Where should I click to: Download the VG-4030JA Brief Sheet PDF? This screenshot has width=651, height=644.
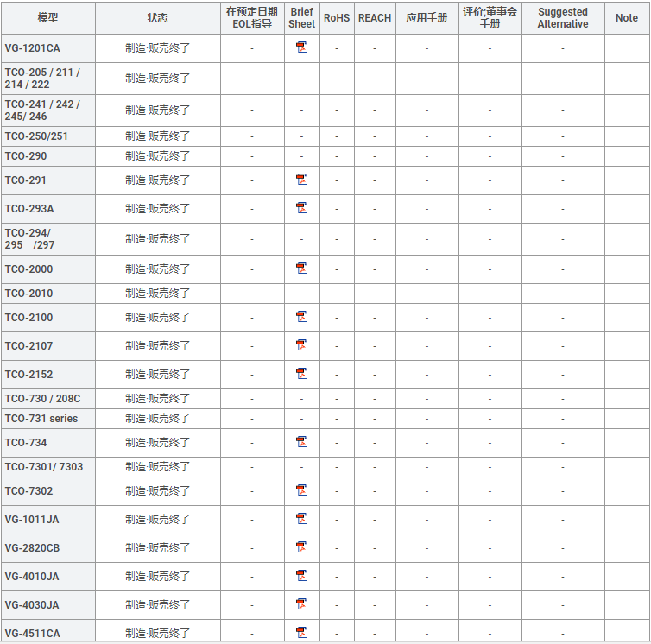(x=301, y=604)
